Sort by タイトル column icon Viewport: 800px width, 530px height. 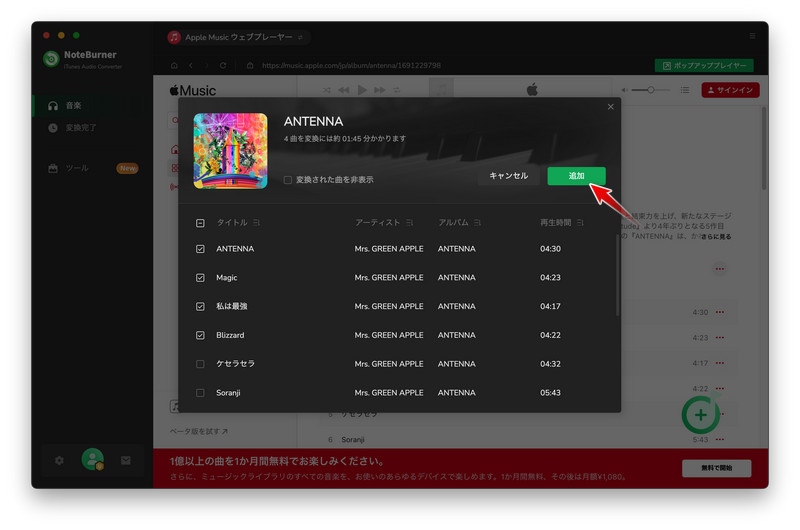[256, 222]
